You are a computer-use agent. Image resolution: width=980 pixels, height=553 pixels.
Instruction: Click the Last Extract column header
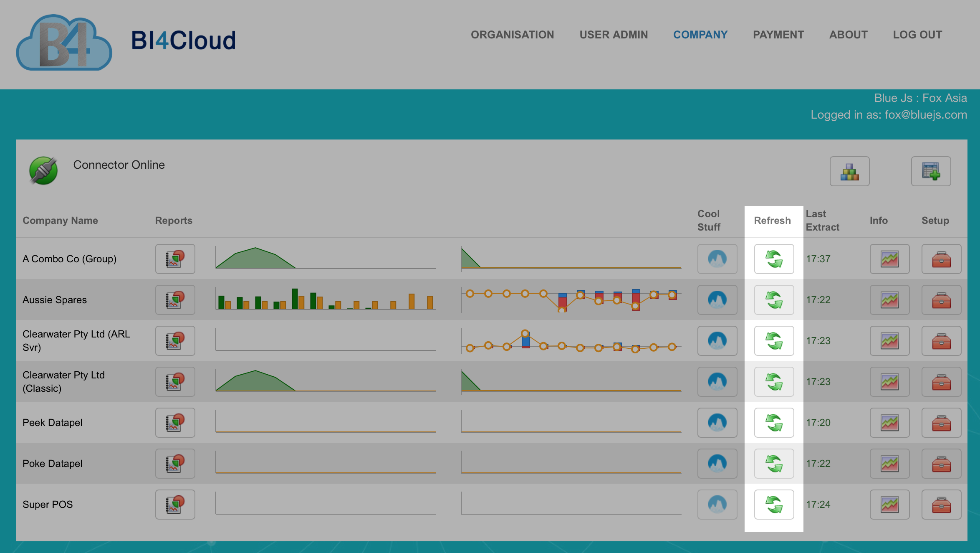[x=822, y=221]
